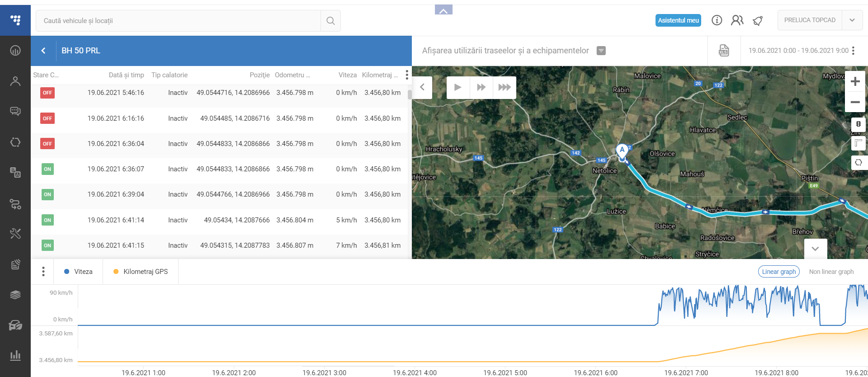
Task: Click the bar chart sidebar icon
Action: point(15,355)
